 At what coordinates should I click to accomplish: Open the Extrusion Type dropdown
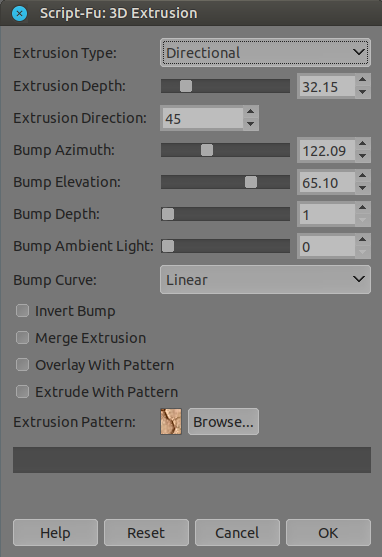(265, 53)
